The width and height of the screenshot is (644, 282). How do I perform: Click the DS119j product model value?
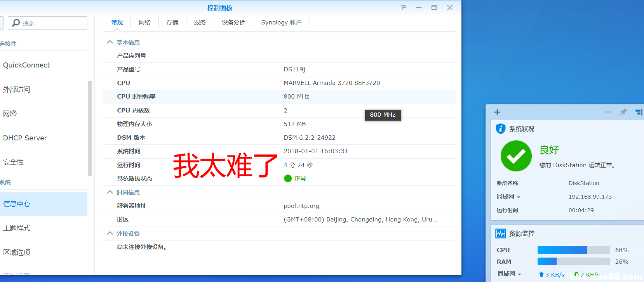click(294, 69)
